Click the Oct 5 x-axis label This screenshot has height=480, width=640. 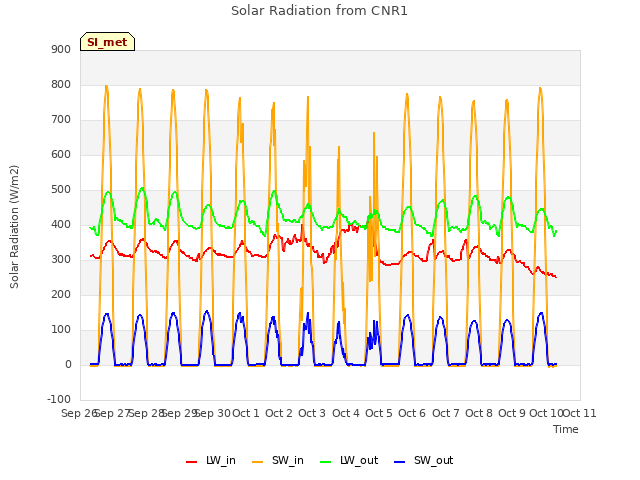coord(379,413)
